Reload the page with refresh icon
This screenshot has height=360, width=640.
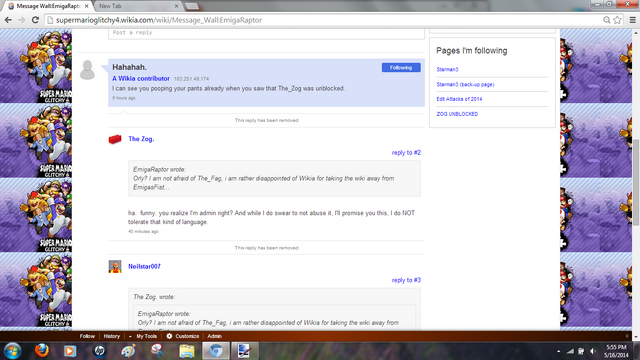pyautogui.click(x=36, y=20)
